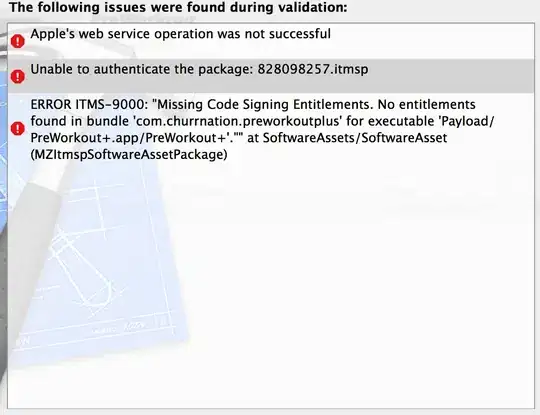Click the words No entitlements
This screenshot has width=540, height=415.
tap(427, 104)
